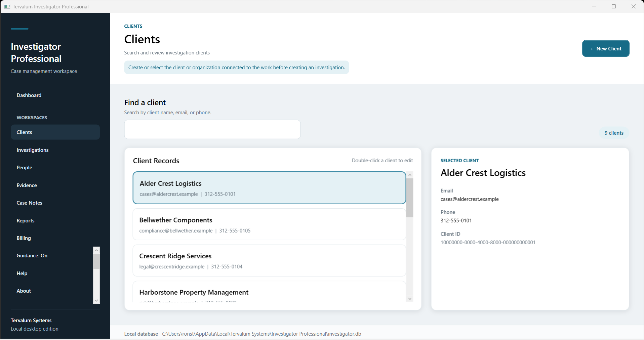Click the Client ID value

[x=488, y=242]
